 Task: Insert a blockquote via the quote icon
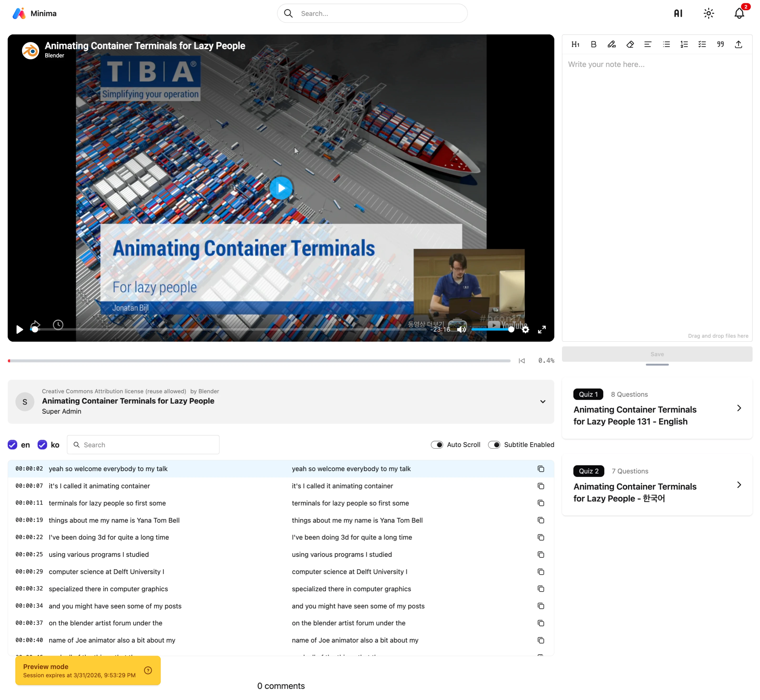720,44
